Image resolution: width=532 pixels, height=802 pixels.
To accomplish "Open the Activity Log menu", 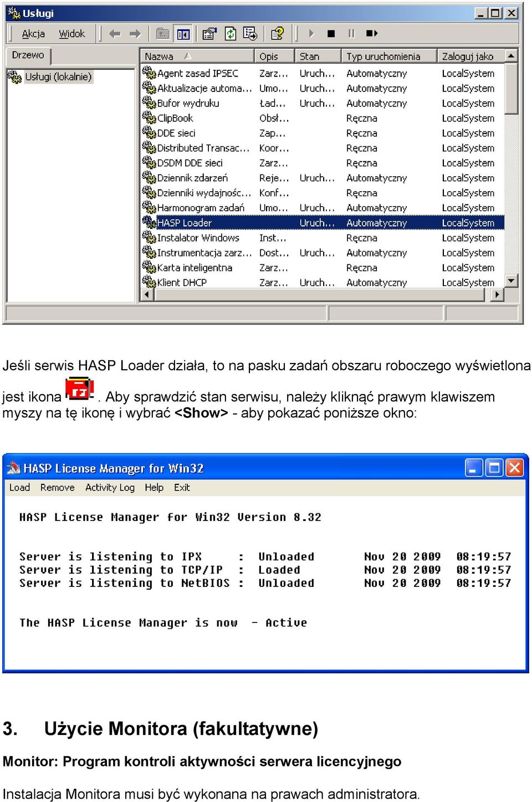I will point(110,487).
